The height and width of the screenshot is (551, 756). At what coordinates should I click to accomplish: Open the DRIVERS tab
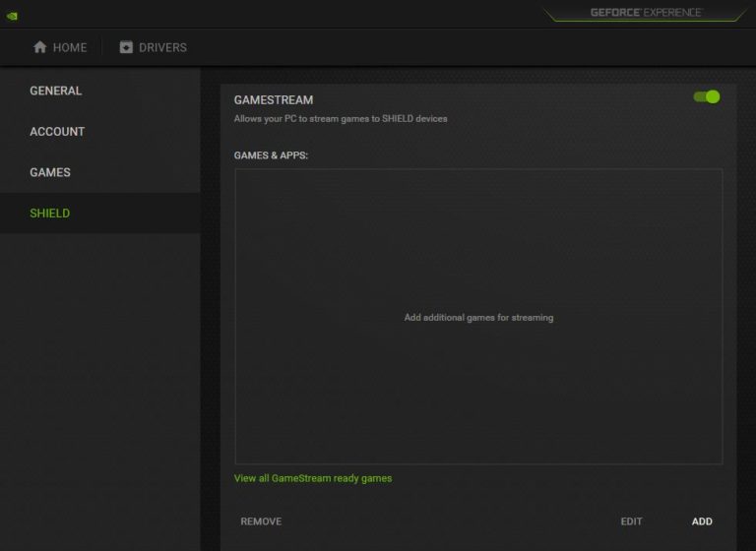pos(154,47)
